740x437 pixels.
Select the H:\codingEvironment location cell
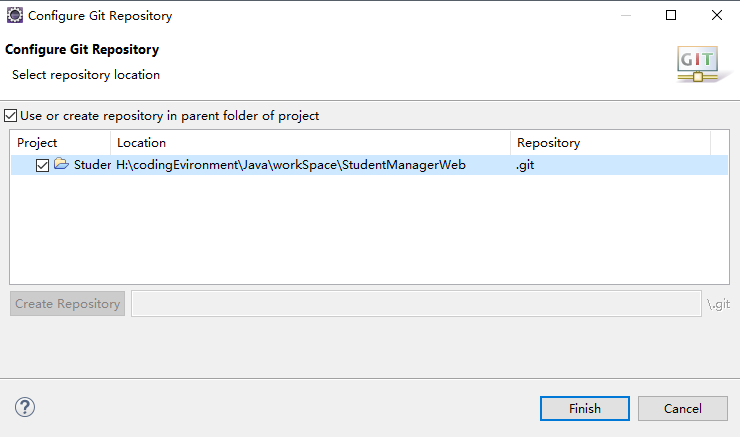click(291, 165)
